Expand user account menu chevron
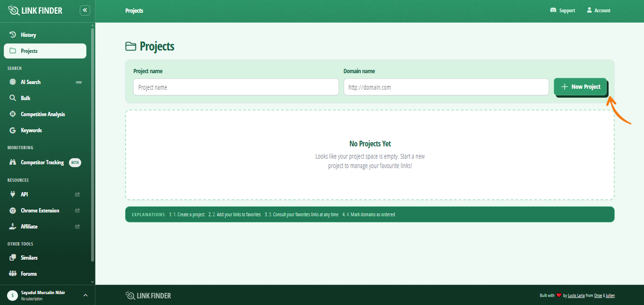The image size is (644, 305). coord(85,296)
